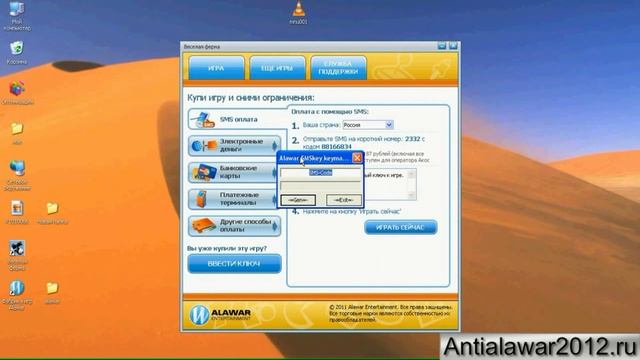
Task: Select the folder icon below the cube icon
Action: pyautogui.click(x=17, y=129)
